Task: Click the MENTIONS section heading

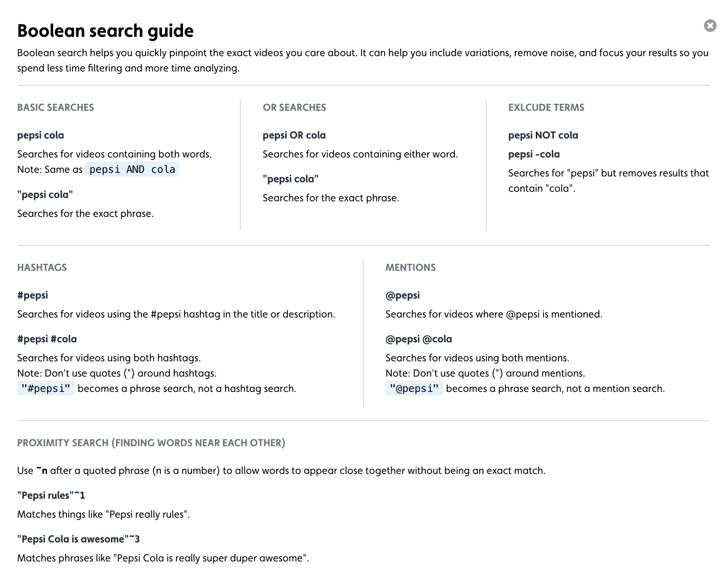Action: (411, 268)
